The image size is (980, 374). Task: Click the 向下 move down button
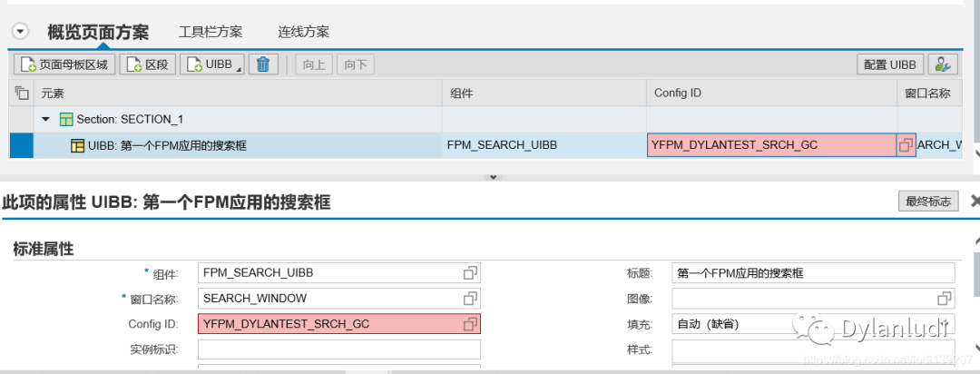(x=356, y=64)
